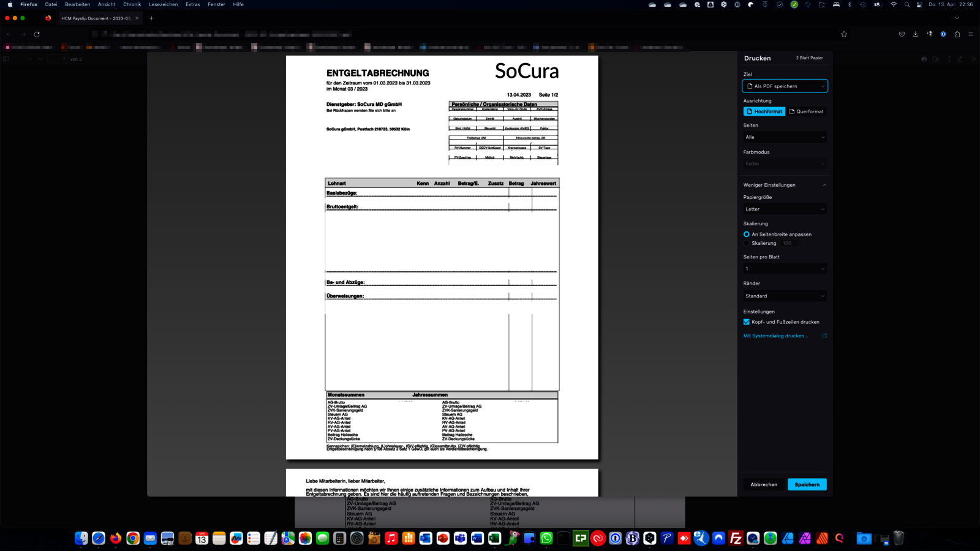This screenshot has width=980, height=551.
Task: Open Microsoft Word from the dock
Action: [x=477, y=538]
